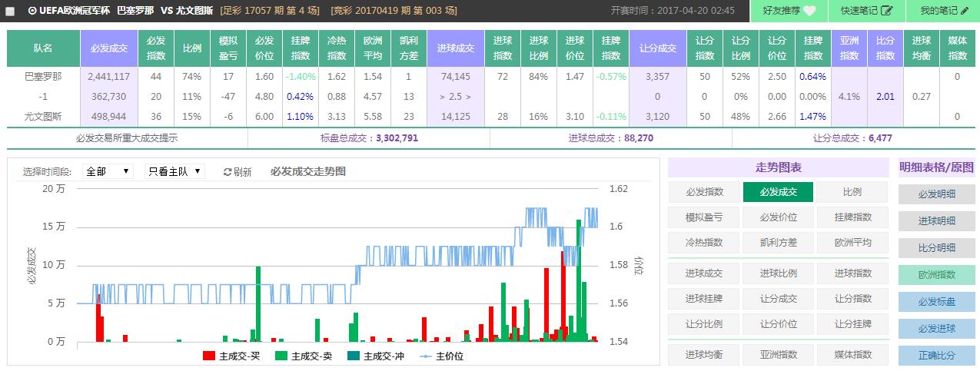
Task: Select 必发指数 in the trend chart panel
Action: pyautogui.click(x=704, y=192)
